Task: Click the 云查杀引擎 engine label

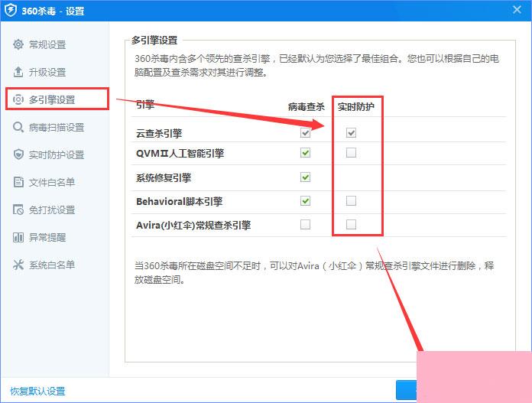Action: (159, 133)
